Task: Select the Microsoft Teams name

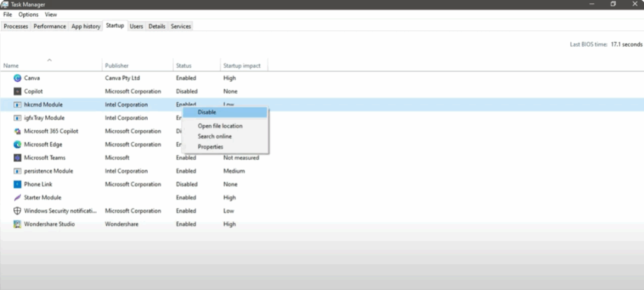Action: coord(45,158)
